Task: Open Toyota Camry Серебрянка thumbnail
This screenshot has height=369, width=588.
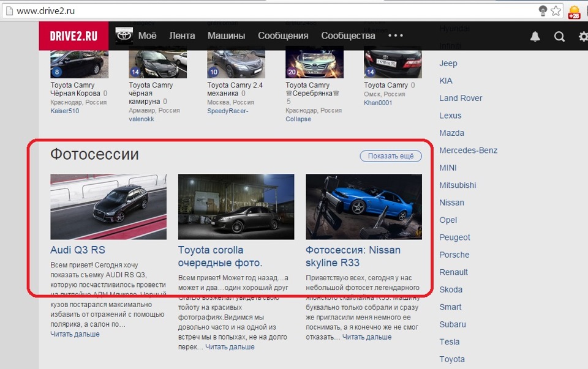Action: pos(315,64)
